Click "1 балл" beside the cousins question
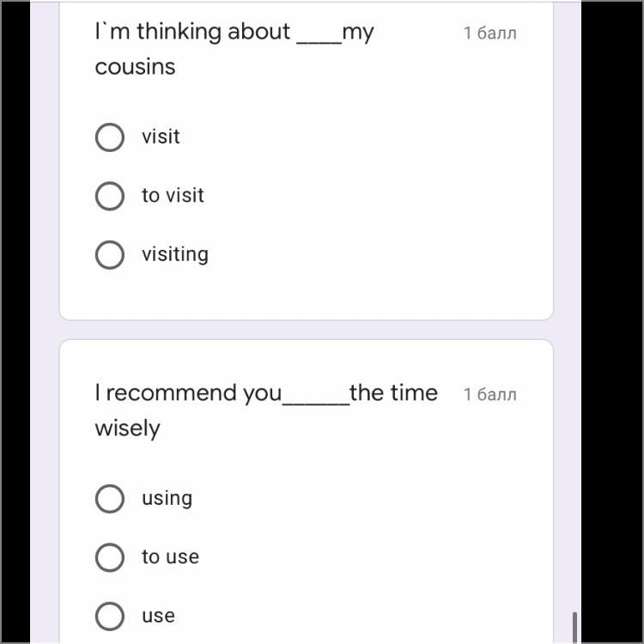Screen dimensions: 644x644 (490, 33)
